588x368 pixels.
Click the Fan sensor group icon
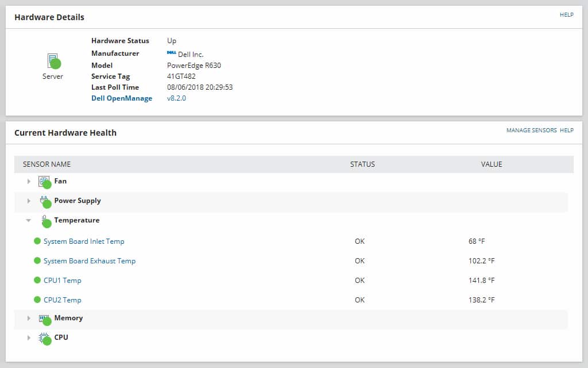click(45, 180)
